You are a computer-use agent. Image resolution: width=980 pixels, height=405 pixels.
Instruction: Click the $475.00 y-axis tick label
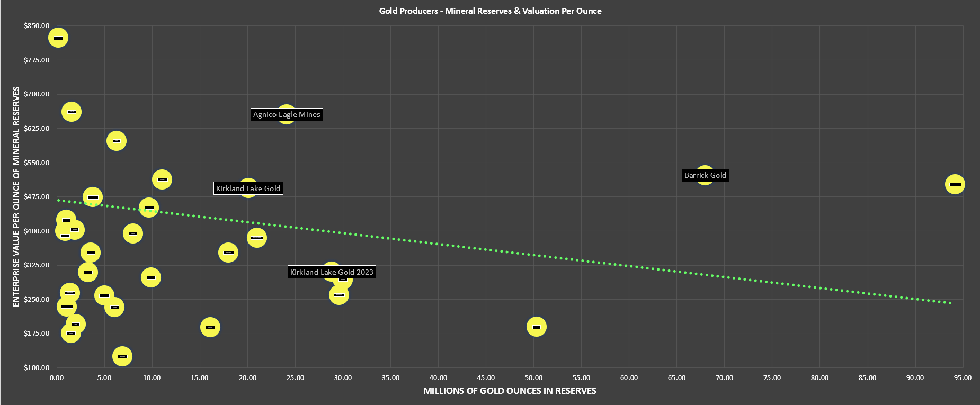[x=37, y=197]
